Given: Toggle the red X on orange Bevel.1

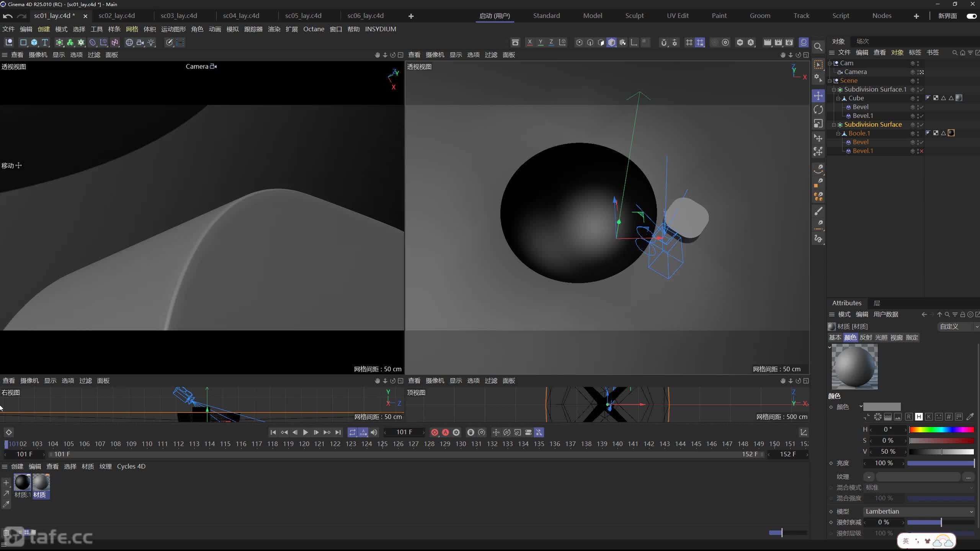Looking at the screenshot, I should (x=922, y=151).
